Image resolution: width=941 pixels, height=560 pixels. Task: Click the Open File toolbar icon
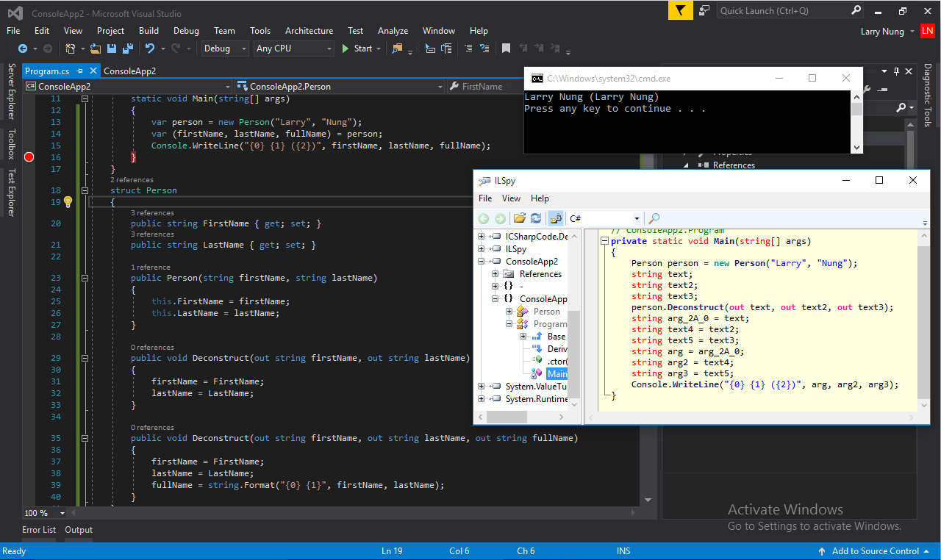click(x=96, y=49)
